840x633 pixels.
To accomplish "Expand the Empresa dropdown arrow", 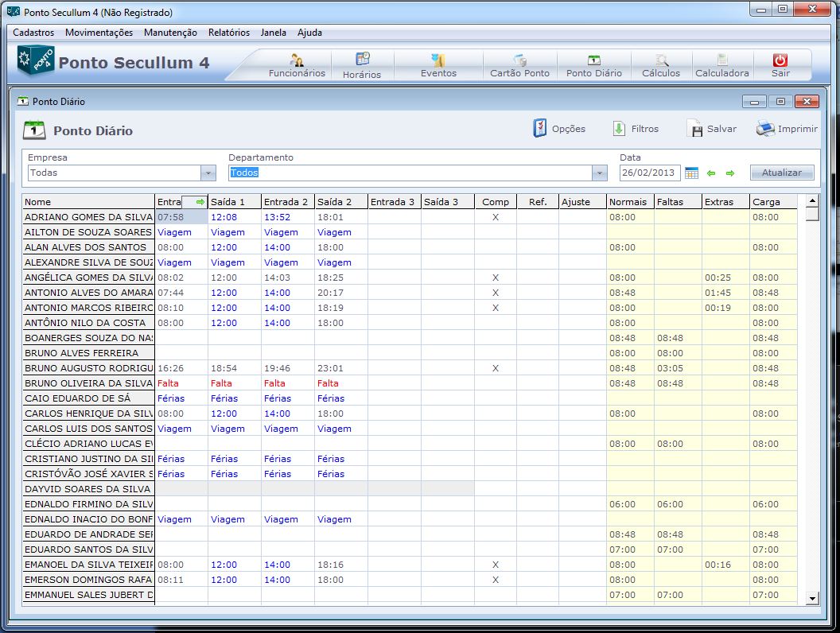I will (x=208, y=173).
